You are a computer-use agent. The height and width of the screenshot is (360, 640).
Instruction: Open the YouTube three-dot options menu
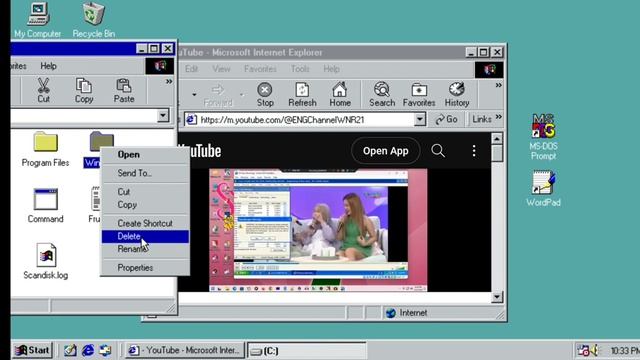[x=474, y=151]
